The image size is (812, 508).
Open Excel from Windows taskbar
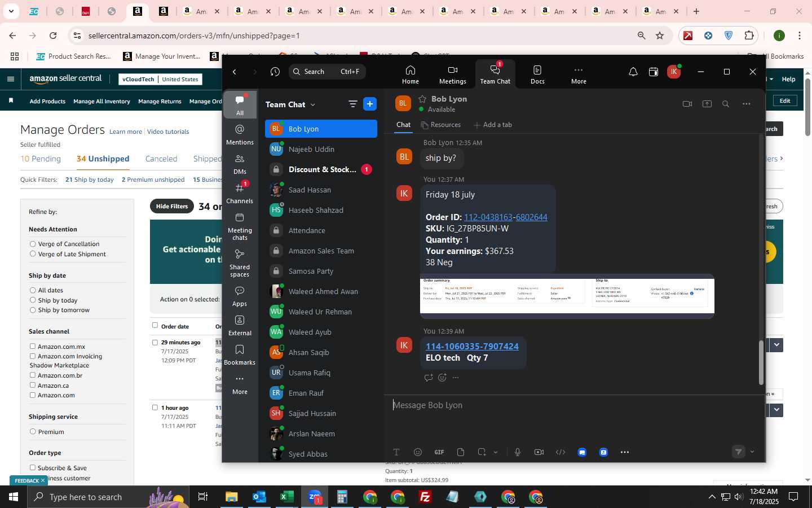pos(287,497)
